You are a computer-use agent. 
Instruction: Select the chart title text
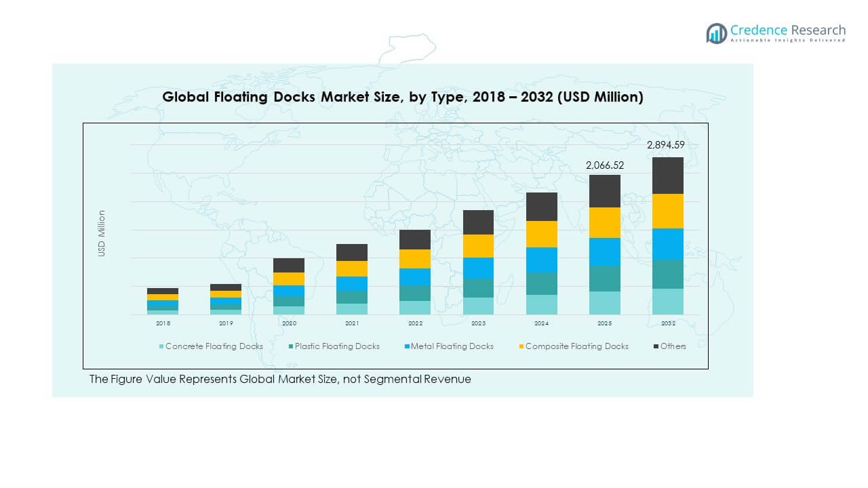click(402, 98)
